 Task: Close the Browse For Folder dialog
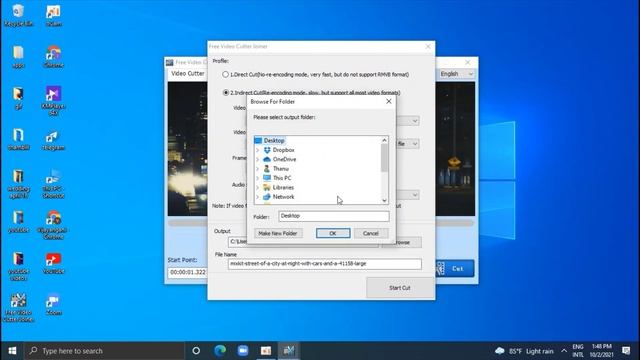(x=389, y=101)
